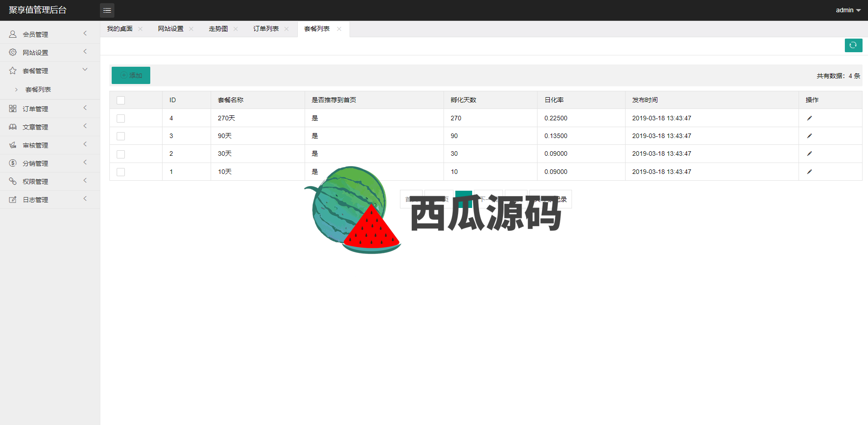Open 日志管理 menu label

click(35, 200)
